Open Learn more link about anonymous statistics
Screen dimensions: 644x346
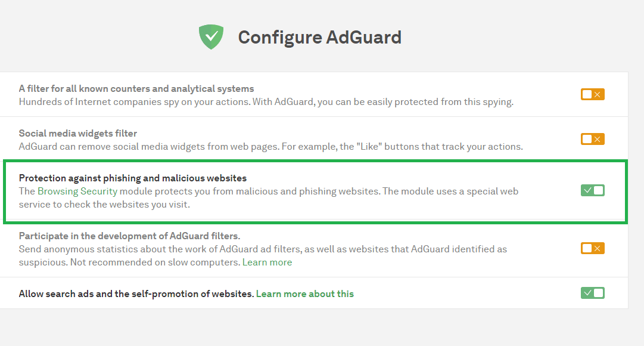(267, 262)
